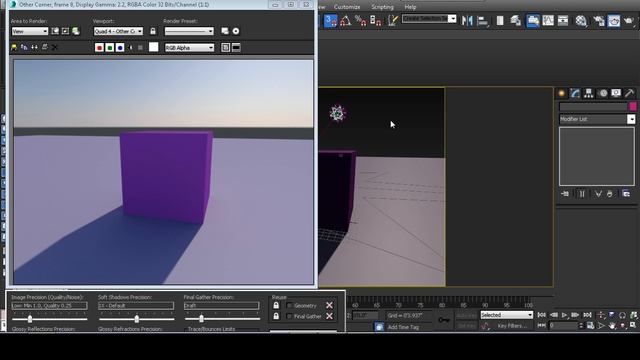Go to the start frame button
The height and width of the screenshot is (360, 640).
click(542, 315)
